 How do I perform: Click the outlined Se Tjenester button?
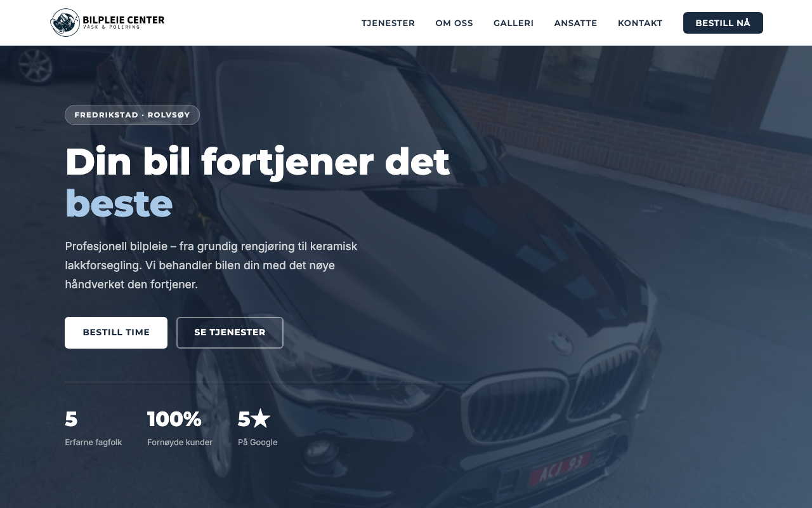click(x=230, y=333)
